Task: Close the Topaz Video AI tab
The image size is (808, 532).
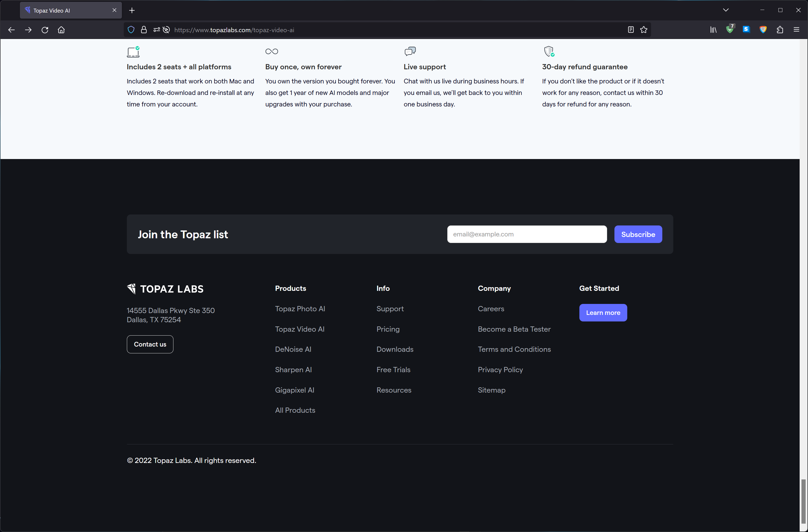Action: tap(114, 10)
